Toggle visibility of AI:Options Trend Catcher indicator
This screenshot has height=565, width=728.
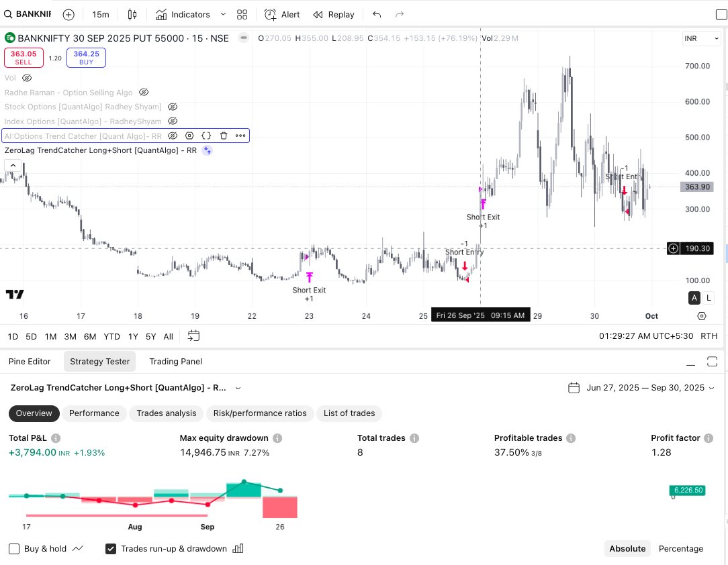pos(172,136)
